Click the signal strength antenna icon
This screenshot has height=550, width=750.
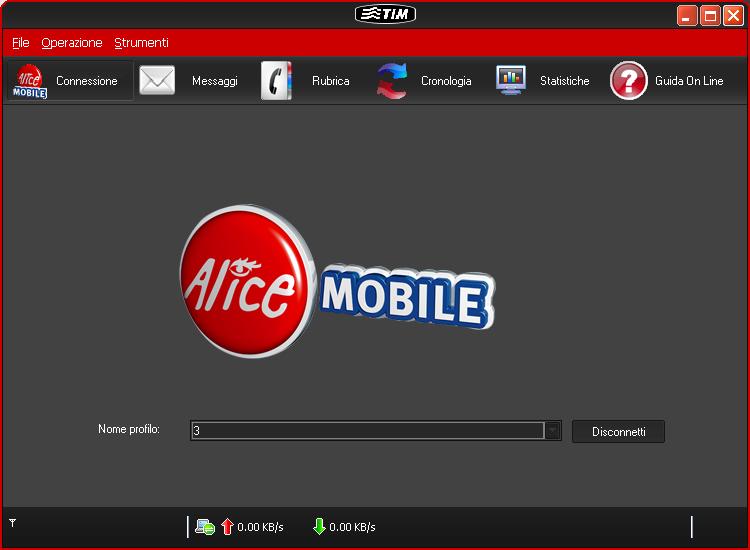pyautogui.click(x=13, y=522)
